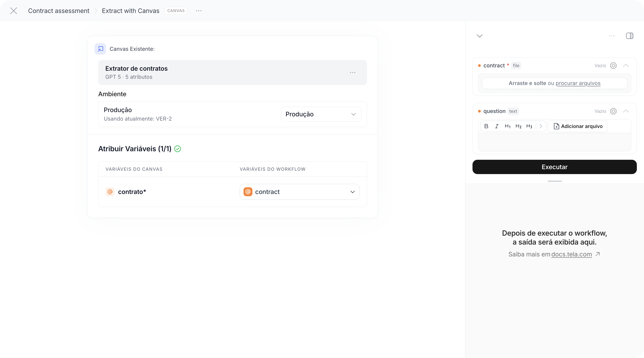Go to Contract assessment breadcrumb
This screenshot has width=644, height=358.
click(x=59, y=11)
